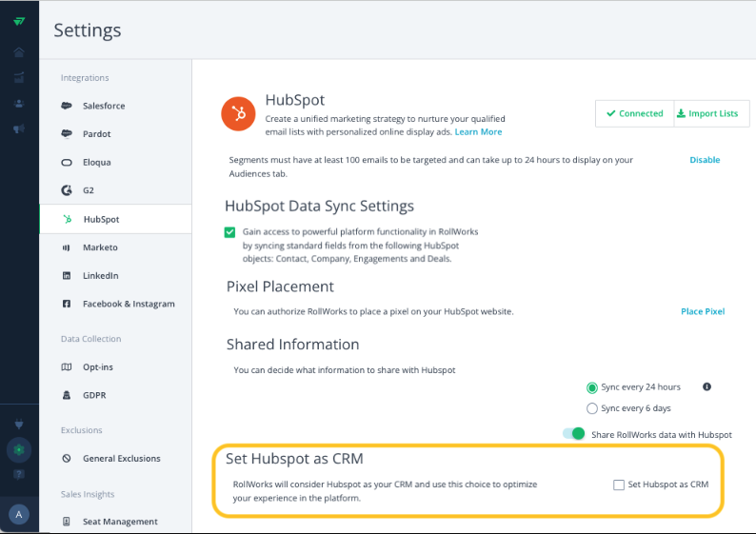Viewport: 756px width, 534px height.
Task: Open the Home icon in dark sidebar
Action: click(19, 51)
